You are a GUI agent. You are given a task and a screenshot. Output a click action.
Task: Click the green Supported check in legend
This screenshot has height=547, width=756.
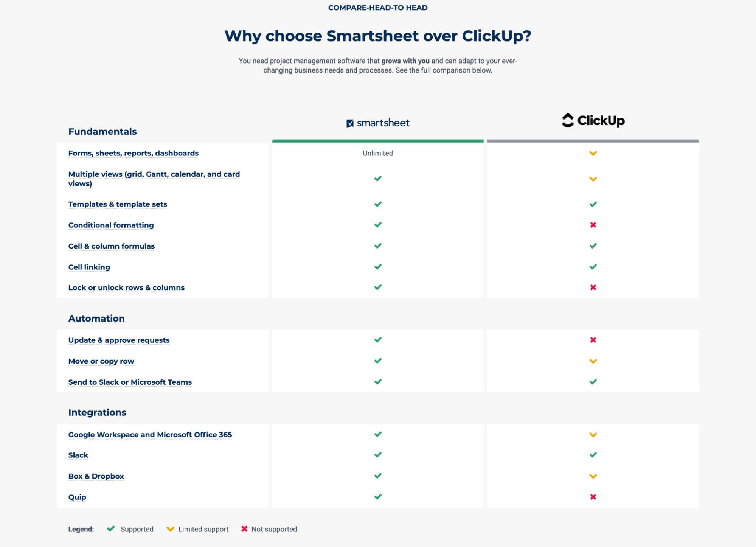coord(111,529)
